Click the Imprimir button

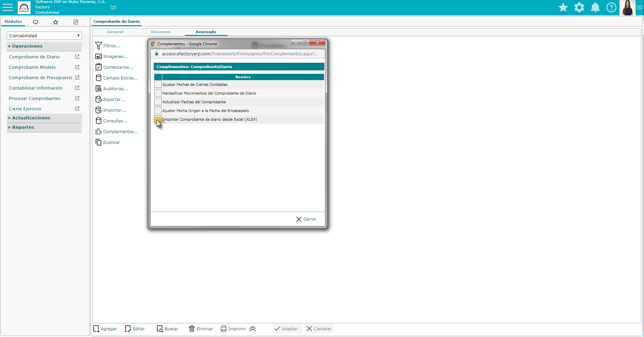pyautogui.click(x=233, y=329)
